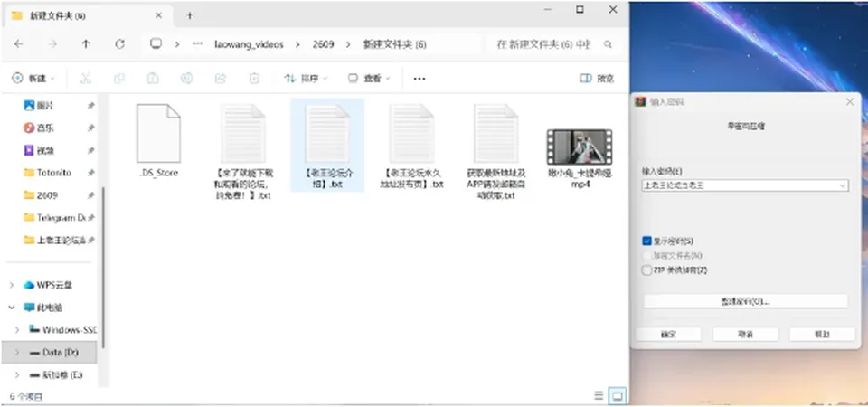The height and width of the screenshot is (407, 868).
Task: Open the 上老王论坛 pinned folder in sidebar
Action: point(55,241)
